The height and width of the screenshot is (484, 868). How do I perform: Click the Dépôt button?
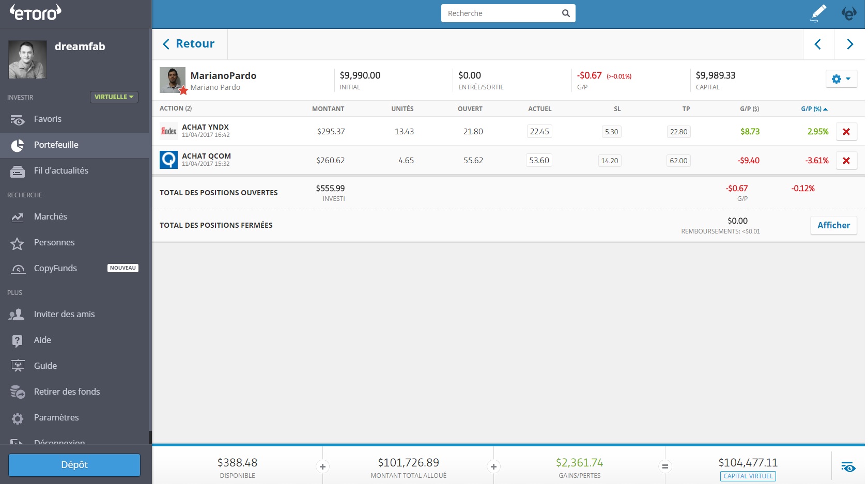74,465
